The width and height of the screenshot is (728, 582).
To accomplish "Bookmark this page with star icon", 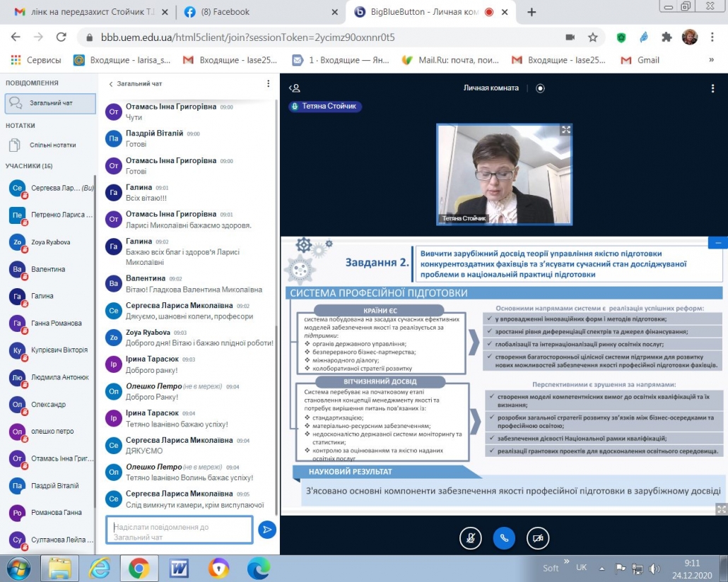I will [x=593, y=37].
